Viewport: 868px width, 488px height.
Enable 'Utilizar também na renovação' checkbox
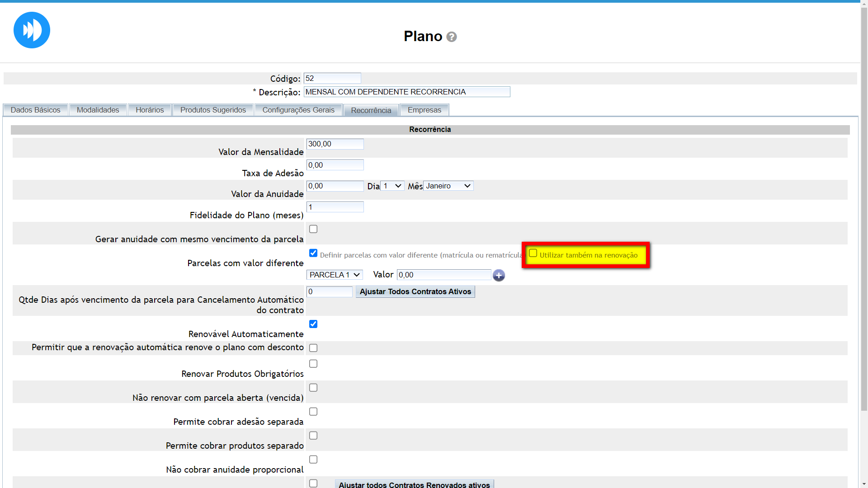pos(533,253)
